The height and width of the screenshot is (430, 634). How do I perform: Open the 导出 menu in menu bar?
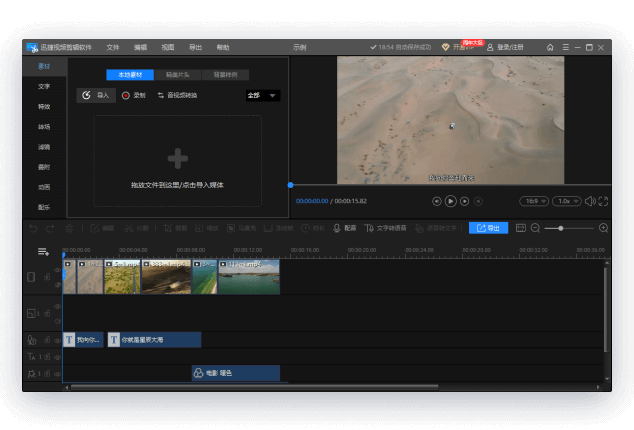coord(195,47)
